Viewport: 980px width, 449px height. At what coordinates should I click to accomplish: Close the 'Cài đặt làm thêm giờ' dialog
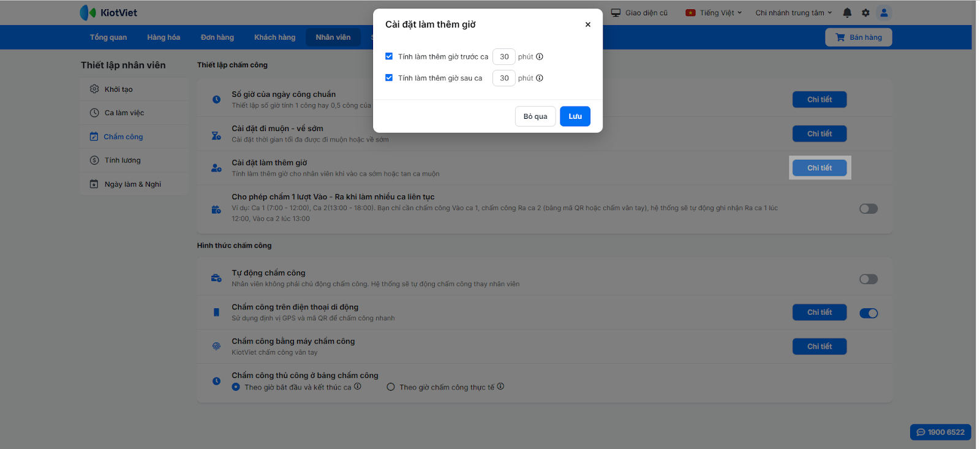588,25
